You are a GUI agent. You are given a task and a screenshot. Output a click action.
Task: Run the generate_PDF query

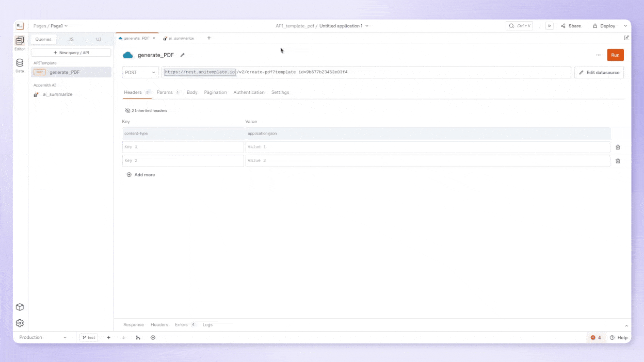click(x=615, y=55)
